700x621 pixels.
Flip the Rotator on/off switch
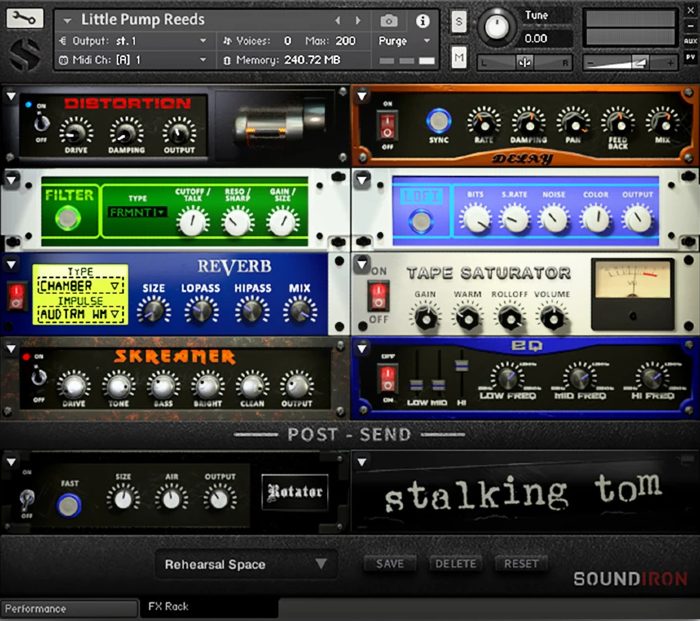tap(27, 499)
